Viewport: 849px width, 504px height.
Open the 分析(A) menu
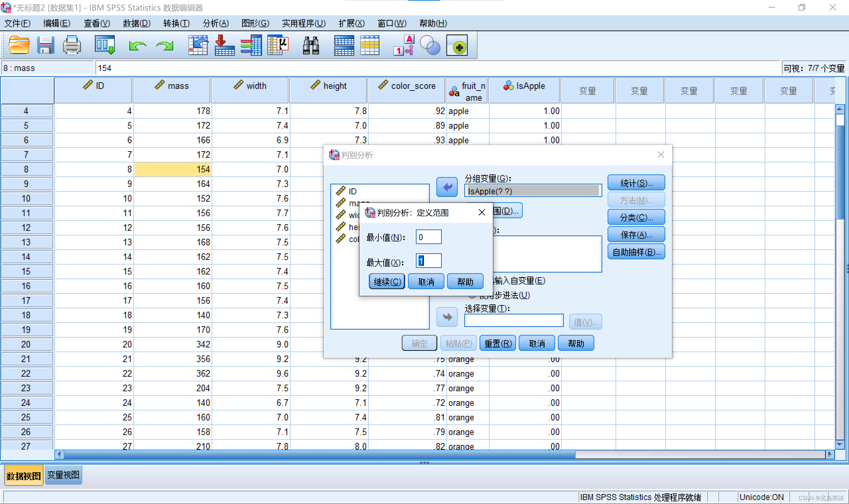click(x=216, y=23)
